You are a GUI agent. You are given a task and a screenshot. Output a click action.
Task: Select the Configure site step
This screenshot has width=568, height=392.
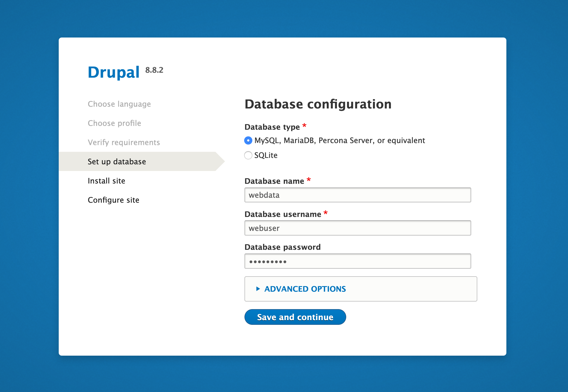coord(113,200)
